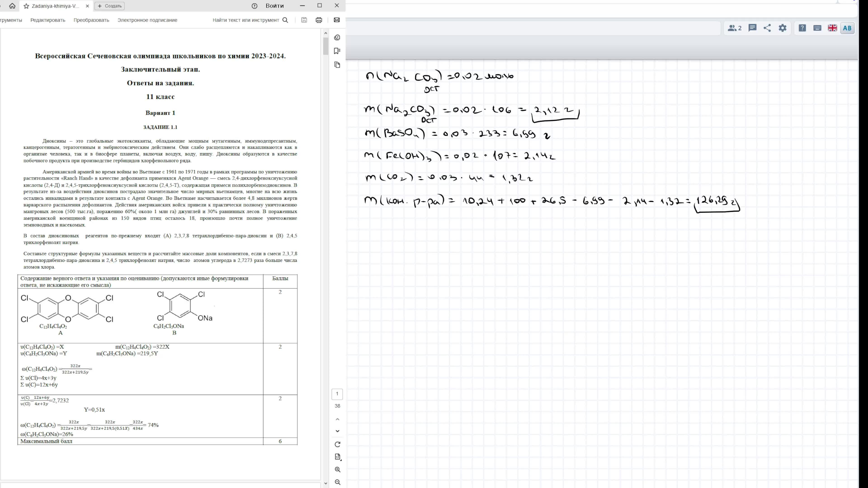Zoom out of the PDF document
The image size is (868, 488).
click(337, 482)
